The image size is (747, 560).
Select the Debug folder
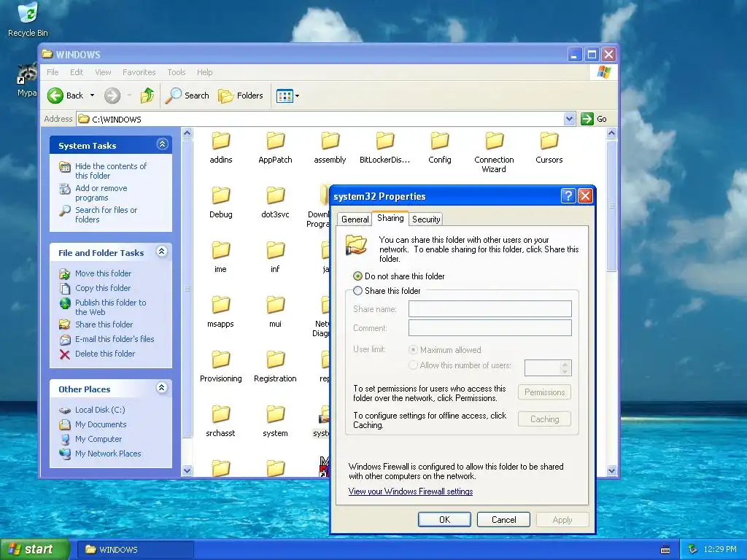tap(220, 203)
